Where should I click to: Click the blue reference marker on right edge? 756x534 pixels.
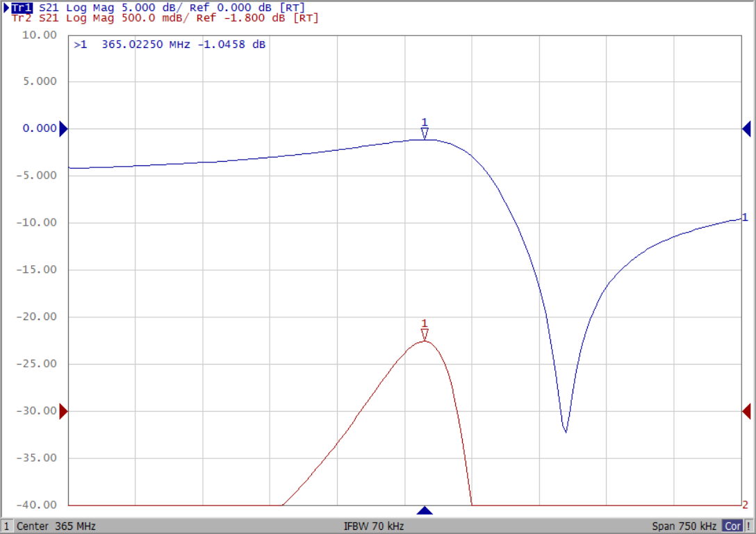[x=746, y=128]
